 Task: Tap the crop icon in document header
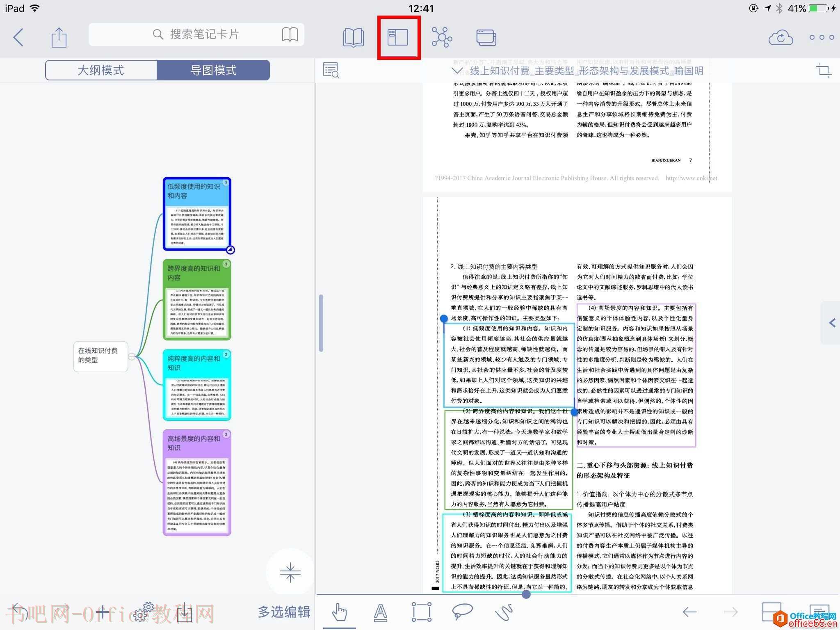824,71
